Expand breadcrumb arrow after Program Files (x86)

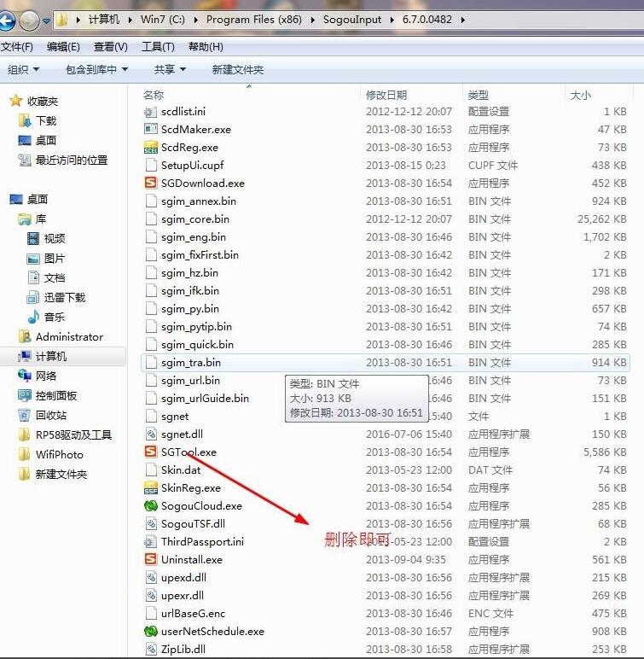coord(312,20)
